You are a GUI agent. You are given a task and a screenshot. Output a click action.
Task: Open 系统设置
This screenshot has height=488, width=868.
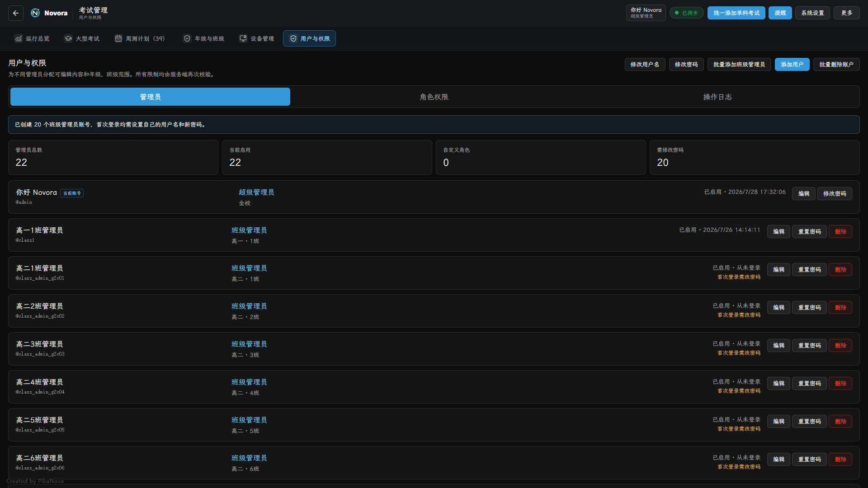pyautogui.click(x=812, y=13)
